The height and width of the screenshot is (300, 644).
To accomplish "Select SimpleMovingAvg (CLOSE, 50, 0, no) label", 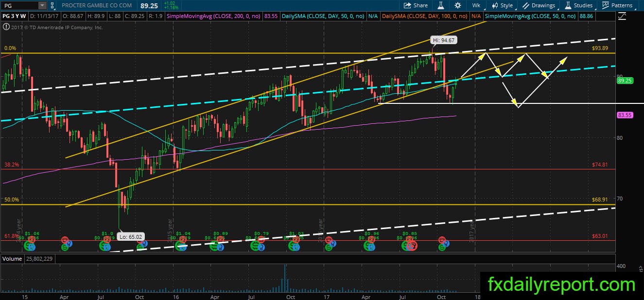I will 531,16.
